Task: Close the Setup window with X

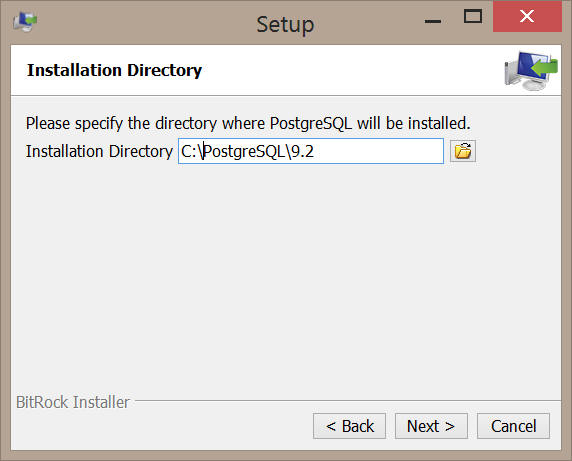Action: [x=527, y=16]
